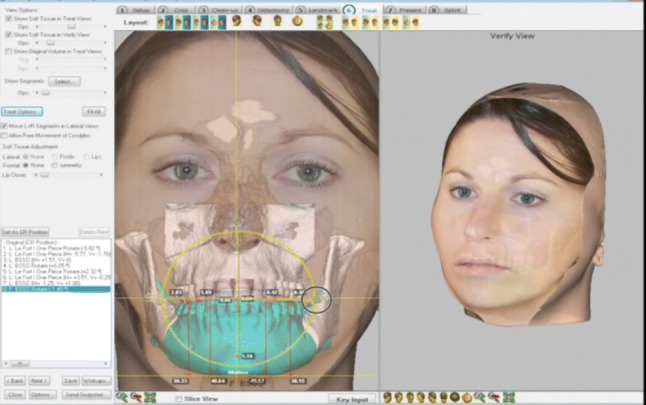Open the Osteotomy tab
This screenshot has height=405, width=646.
pos(266,9)
